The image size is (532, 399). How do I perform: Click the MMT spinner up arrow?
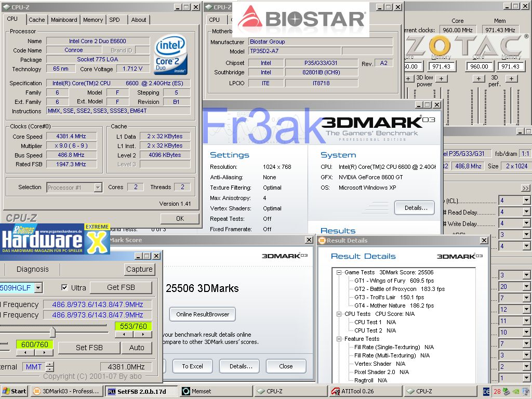(49, 364)
